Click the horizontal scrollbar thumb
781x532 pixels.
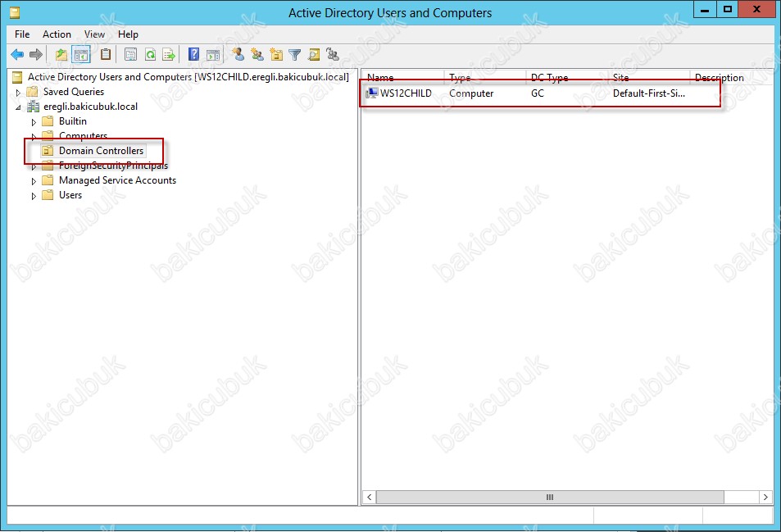coord(550,497)
